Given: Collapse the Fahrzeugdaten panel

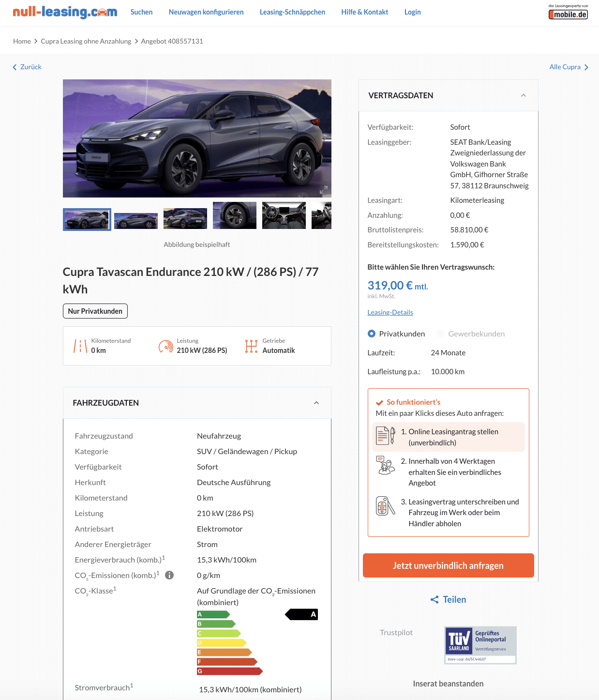Looking at the screenshot, I should [x=316, y=403].
